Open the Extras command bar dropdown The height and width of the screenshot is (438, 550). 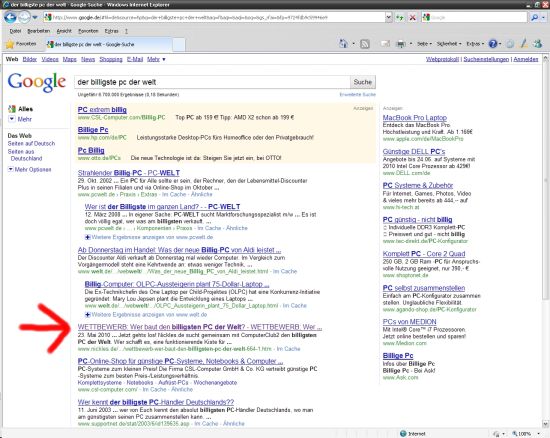point(475,44)
